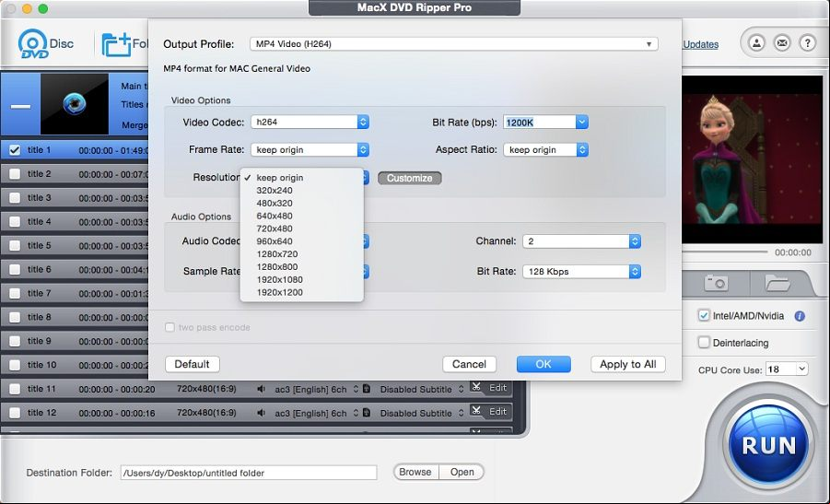
Task: Click the Cancel button
Action: click(469, 364)
